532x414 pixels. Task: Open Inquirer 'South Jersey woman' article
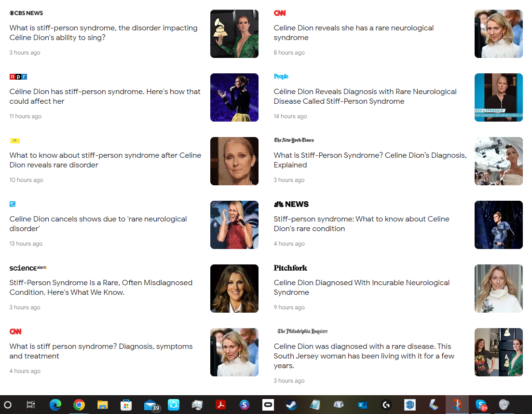click(x=364, y=356)
